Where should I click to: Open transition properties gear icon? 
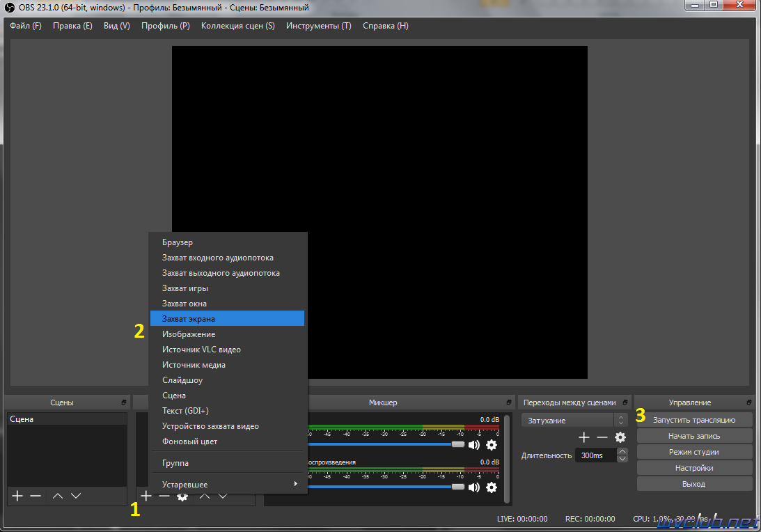coord(620,437)
